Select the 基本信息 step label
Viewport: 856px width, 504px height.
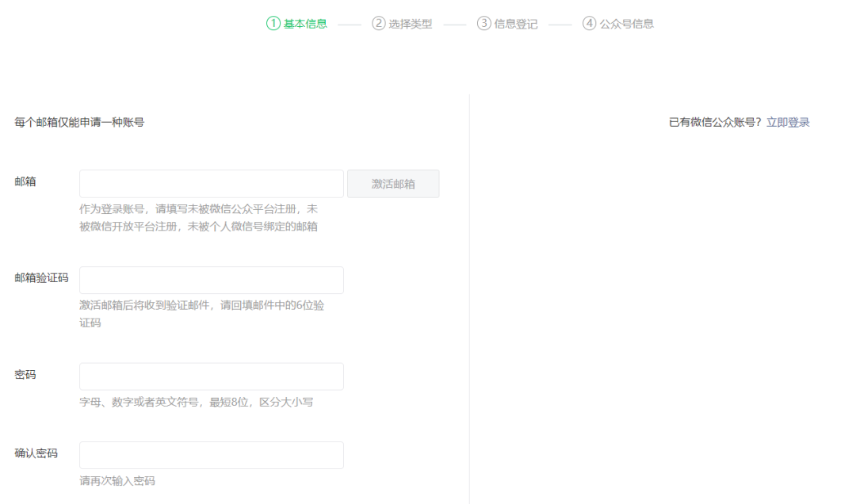[x=305, y=24]
